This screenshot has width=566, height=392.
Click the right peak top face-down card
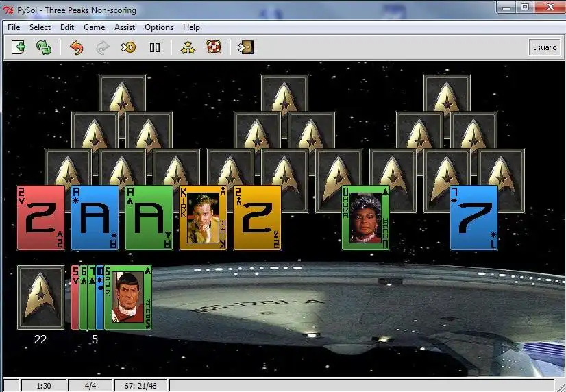[x=447, y=94]
